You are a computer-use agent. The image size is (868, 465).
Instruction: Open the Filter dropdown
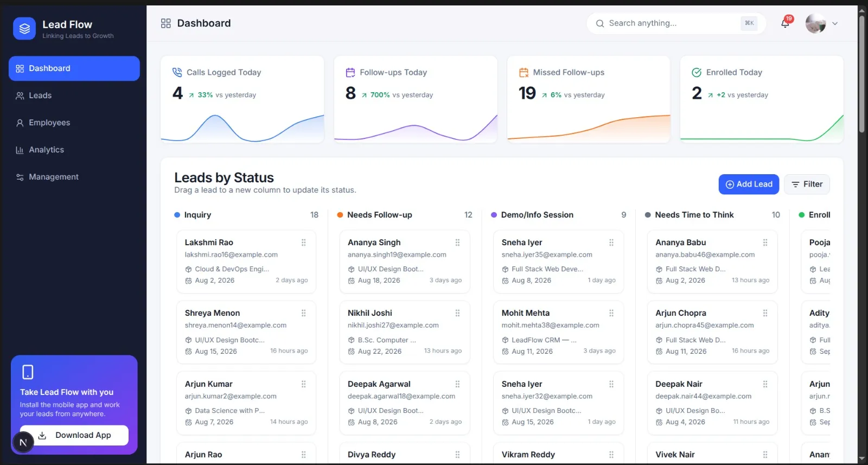coord(807,184)
